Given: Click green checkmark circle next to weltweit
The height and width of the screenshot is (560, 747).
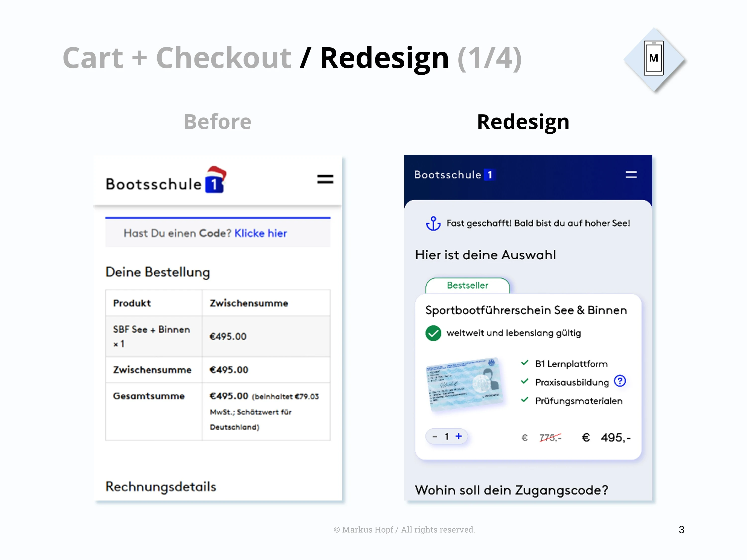Looking at the screenshot, I should pyautogui.click(x=433, y=333).
